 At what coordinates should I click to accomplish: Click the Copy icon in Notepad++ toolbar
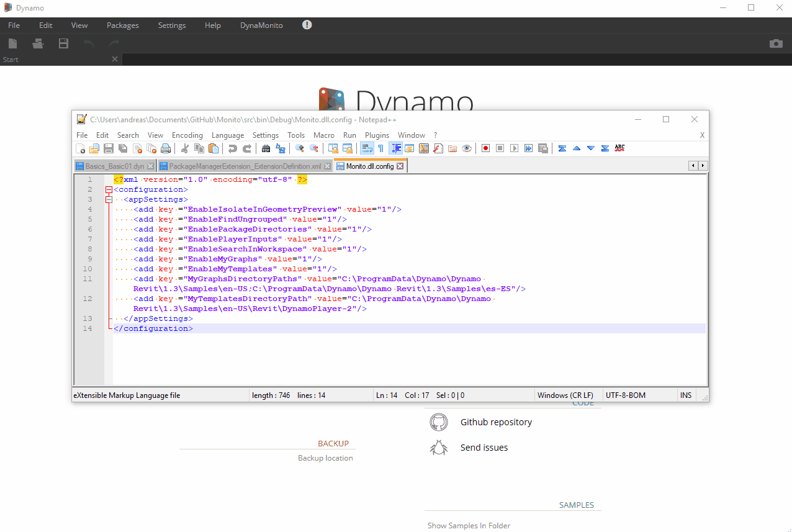click(199, 148)
